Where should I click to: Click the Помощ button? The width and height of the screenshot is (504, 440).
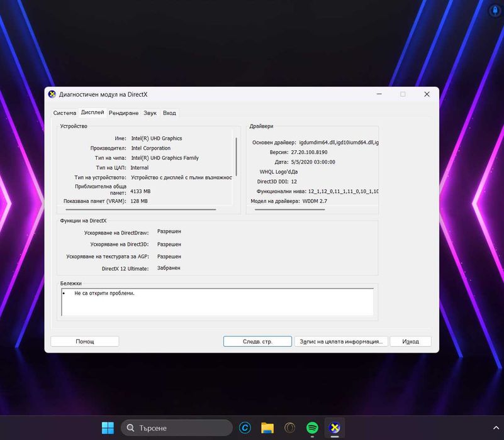click(85, 341)
